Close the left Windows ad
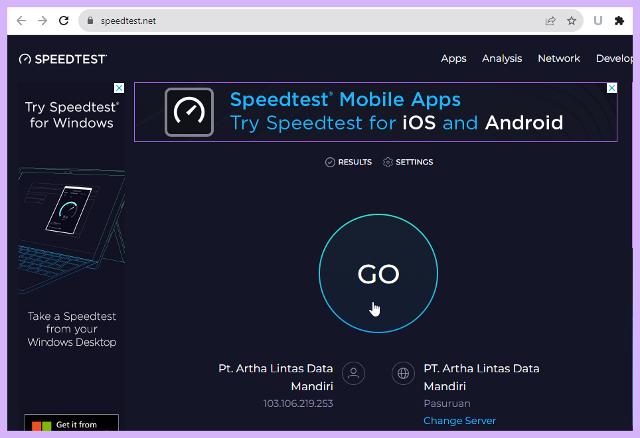Image resolution: width=640 pixels, height=438 pixels. (119, 88)
